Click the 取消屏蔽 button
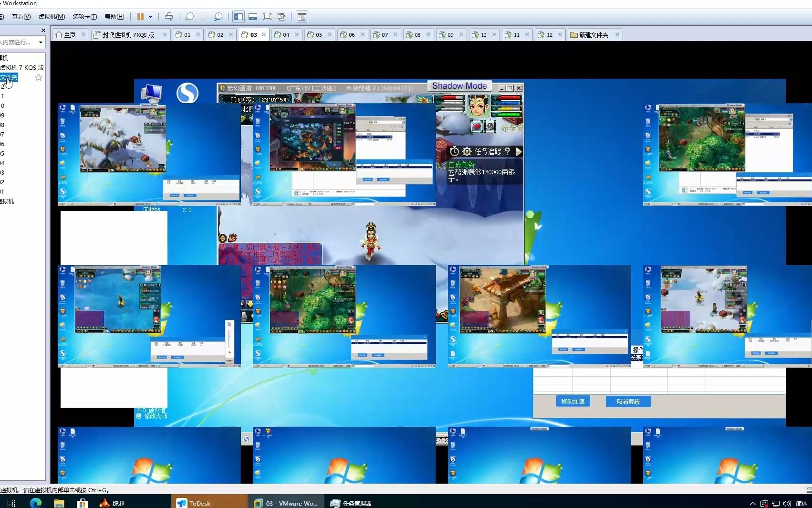This screenshot has height=508, width=812. (x=628, y=402)
